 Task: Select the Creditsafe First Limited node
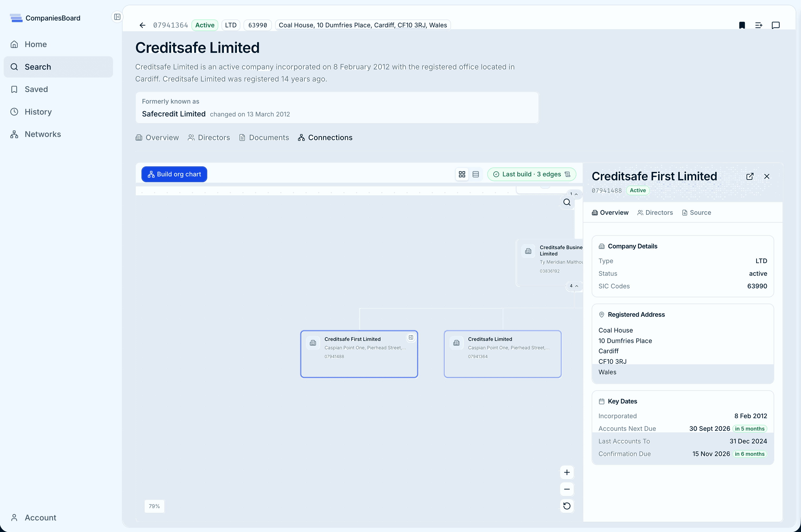click(359, 354)
